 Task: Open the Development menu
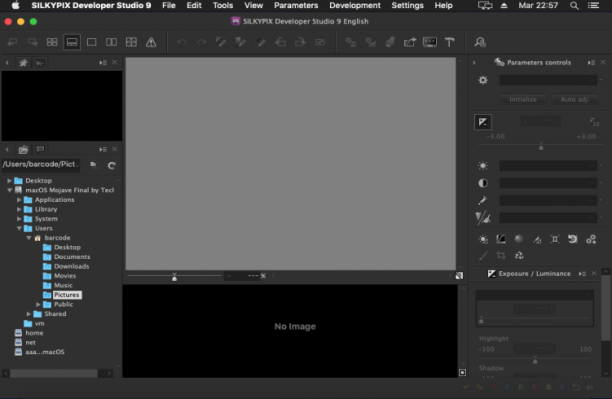(354, 5)
